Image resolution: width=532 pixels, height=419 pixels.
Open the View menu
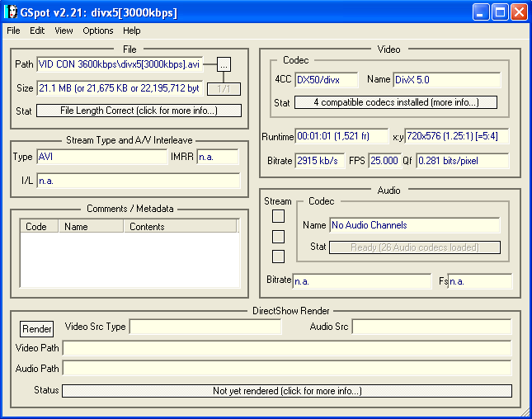(64, 31)
